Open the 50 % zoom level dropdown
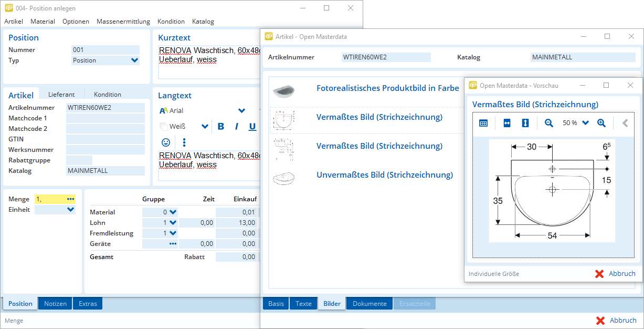 (586, 123)
